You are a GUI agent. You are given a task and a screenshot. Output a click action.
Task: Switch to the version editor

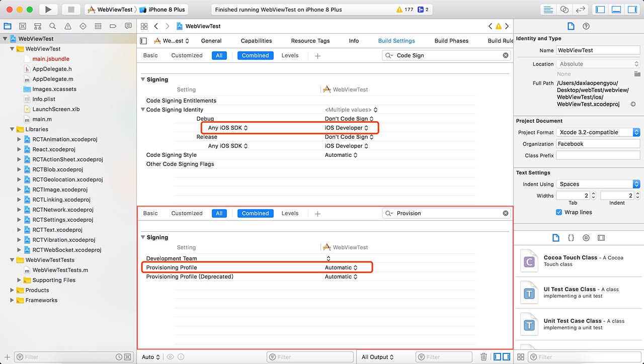(x=581, y=10)
